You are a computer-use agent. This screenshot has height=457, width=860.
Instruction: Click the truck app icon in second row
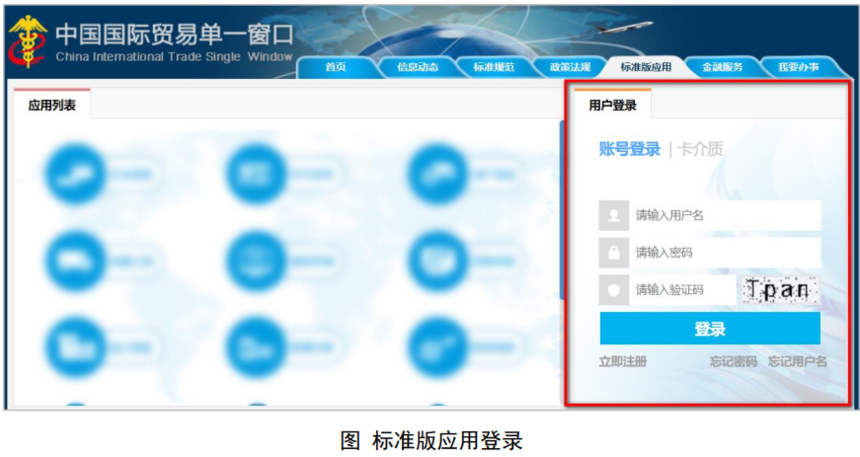click(75, 260)
